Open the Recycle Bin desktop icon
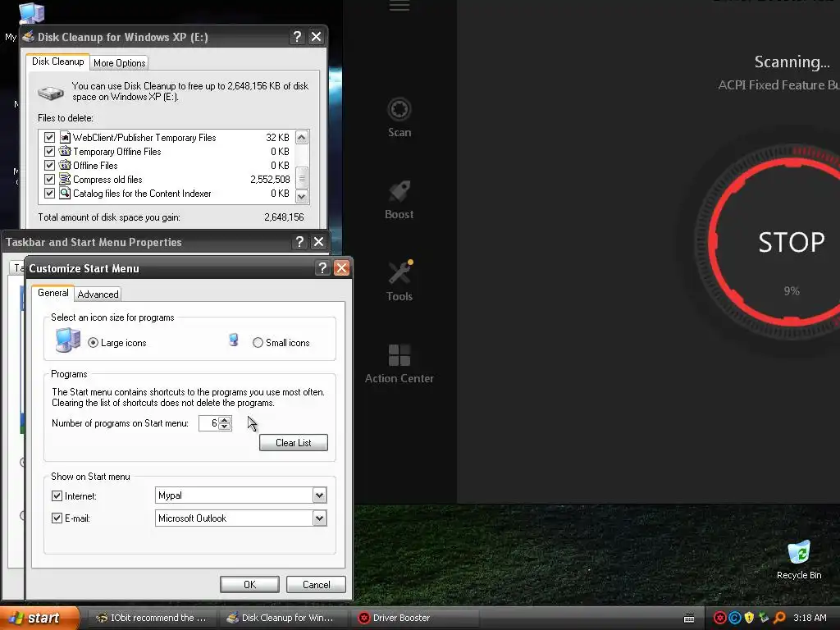 (x=799, y=559)
